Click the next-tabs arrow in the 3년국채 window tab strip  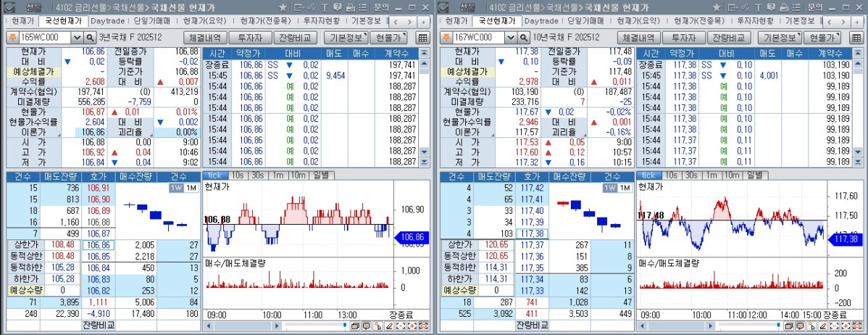(409, 22)
